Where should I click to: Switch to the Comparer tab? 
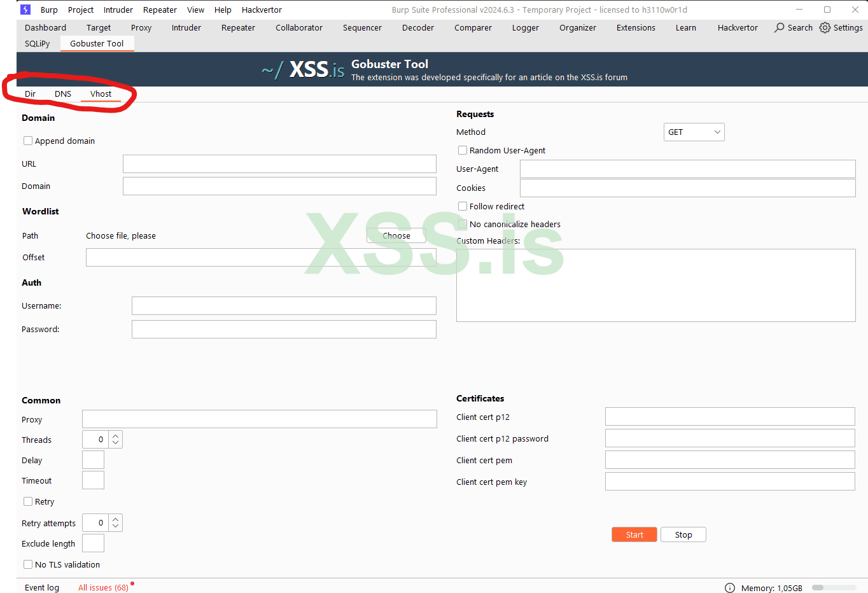pos(473,27)
